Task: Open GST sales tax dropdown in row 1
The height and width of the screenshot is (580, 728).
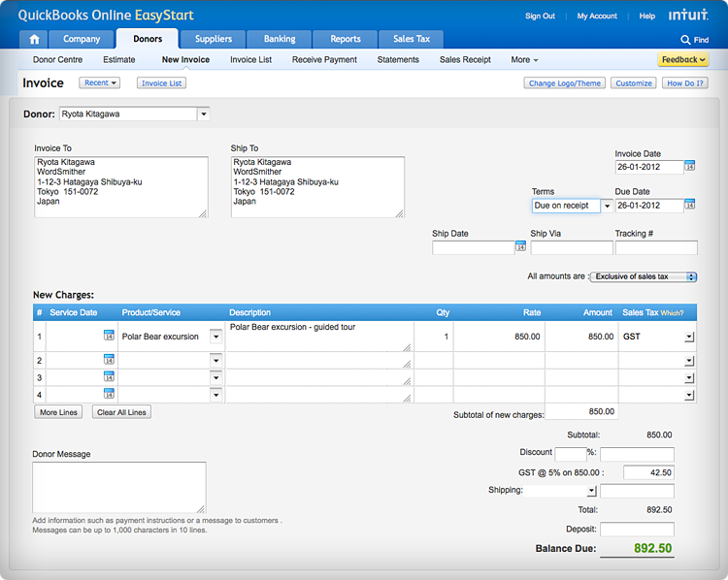Action: click(689, 337)
